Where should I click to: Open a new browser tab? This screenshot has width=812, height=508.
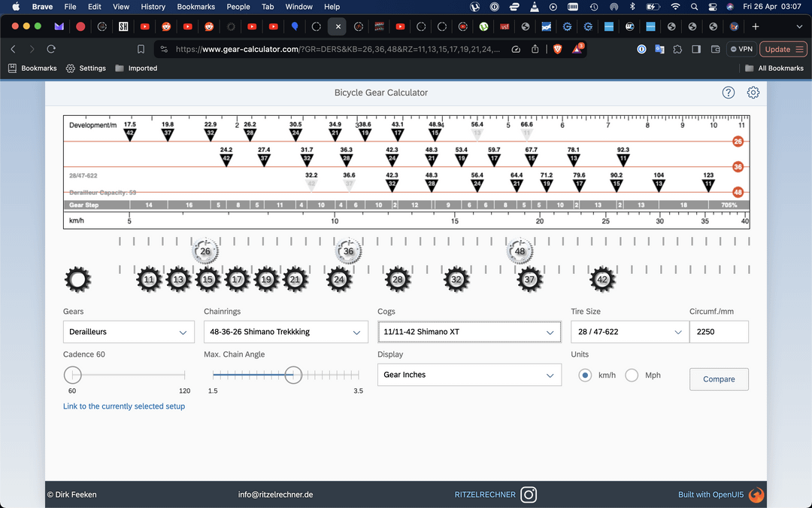(x=756, y=26)
